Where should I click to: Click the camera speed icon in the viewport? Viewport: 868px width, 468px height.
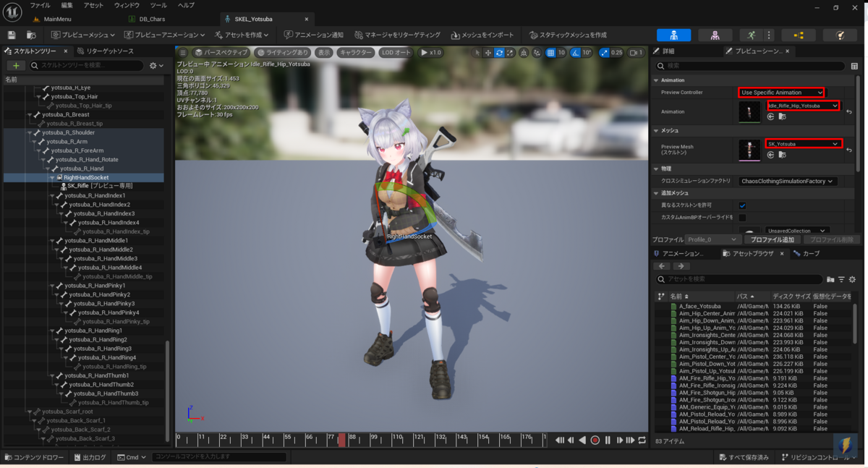click(x=636, y=52)
